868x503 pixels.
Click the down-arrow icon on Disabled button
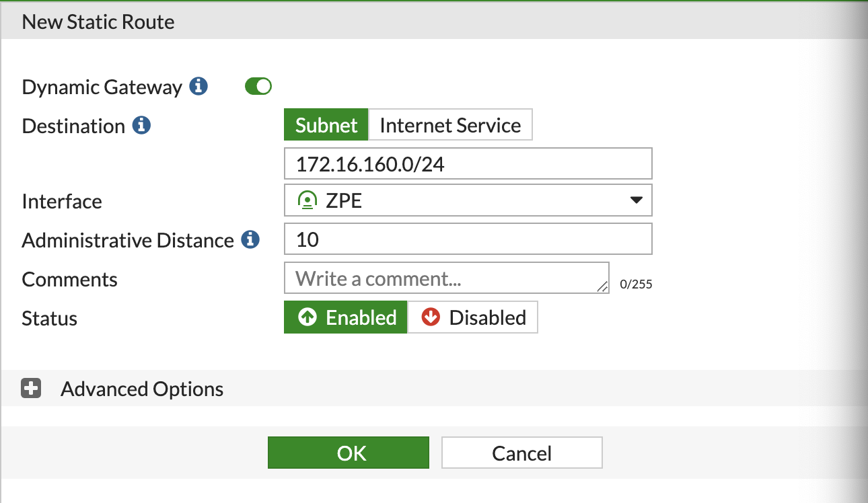(x=431, y=317)
